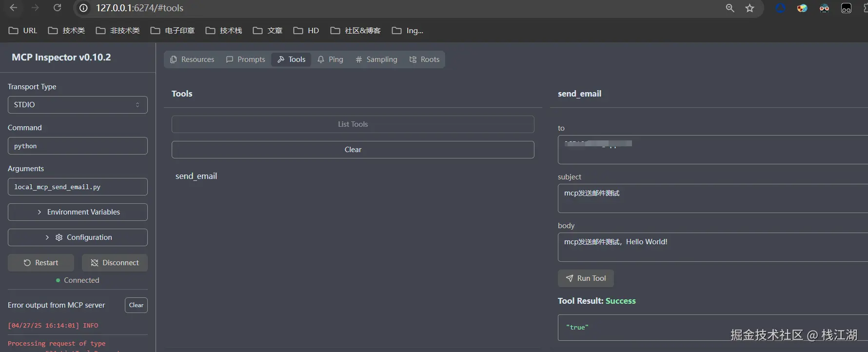Expand the Environment Variables section

point(78,212)
